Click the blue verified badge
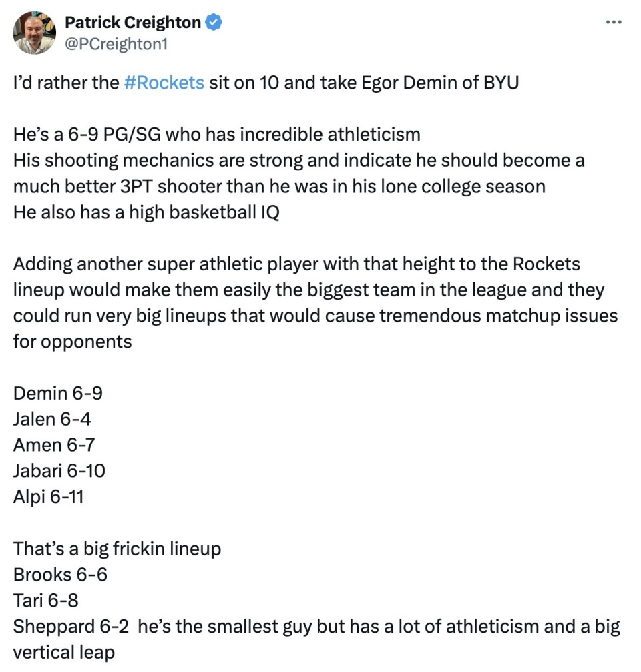This screenshot has height=672, width=641. (x=214, y=22)
